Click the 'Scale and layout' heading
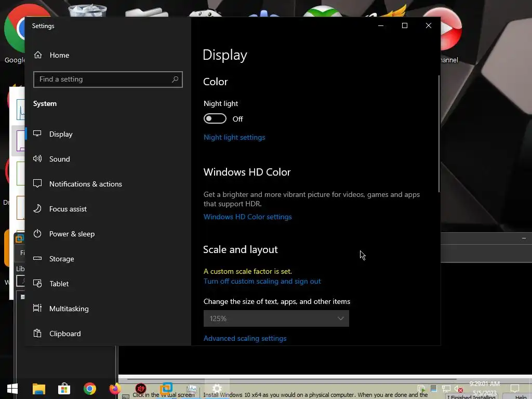 [x=241, y=249]
